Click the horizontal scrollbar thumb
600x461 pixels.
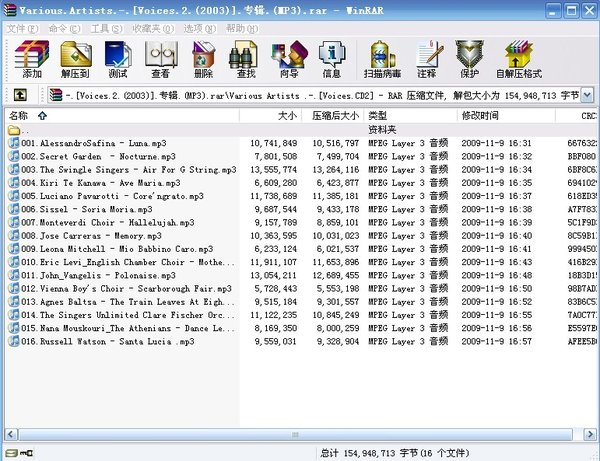pos(295,435)
